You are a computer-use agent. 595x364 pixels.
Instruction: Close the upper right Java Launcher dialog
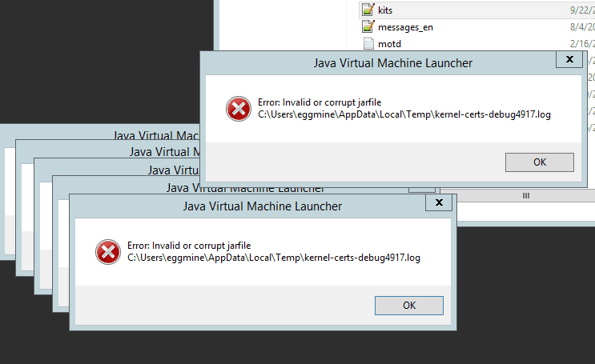[569, 59]
